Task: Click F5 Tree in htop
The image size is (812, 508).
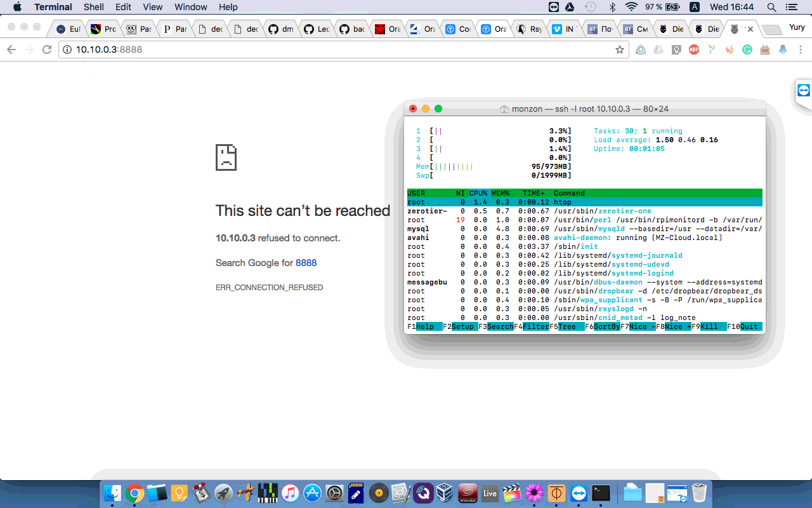Action: point(567,326)
